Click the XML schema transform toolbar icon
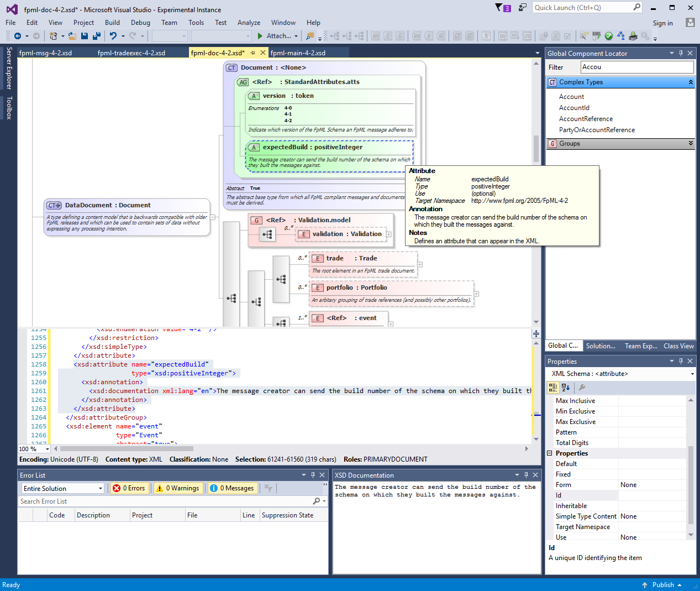 (x=596, y=35)
